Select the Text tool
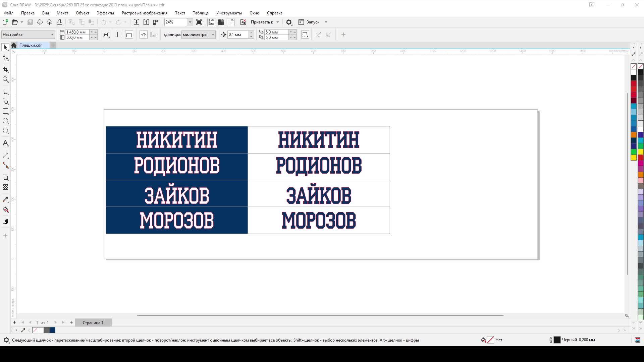Viewport: 644px width, 362px height. click(5, 143)
